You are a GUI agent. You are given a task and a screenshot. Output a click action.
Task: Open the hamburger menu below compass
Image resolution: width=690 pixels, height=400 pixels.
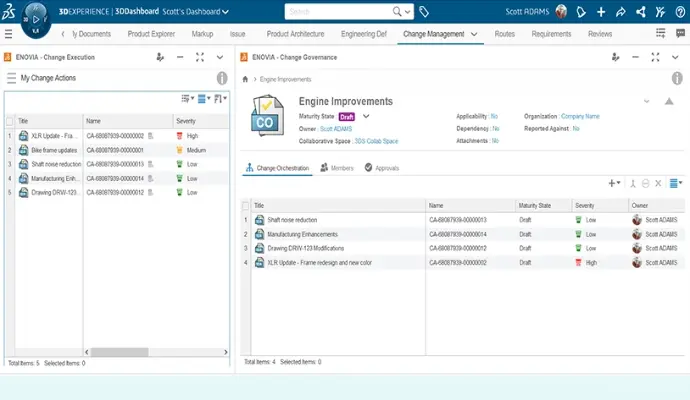point(8,34)
